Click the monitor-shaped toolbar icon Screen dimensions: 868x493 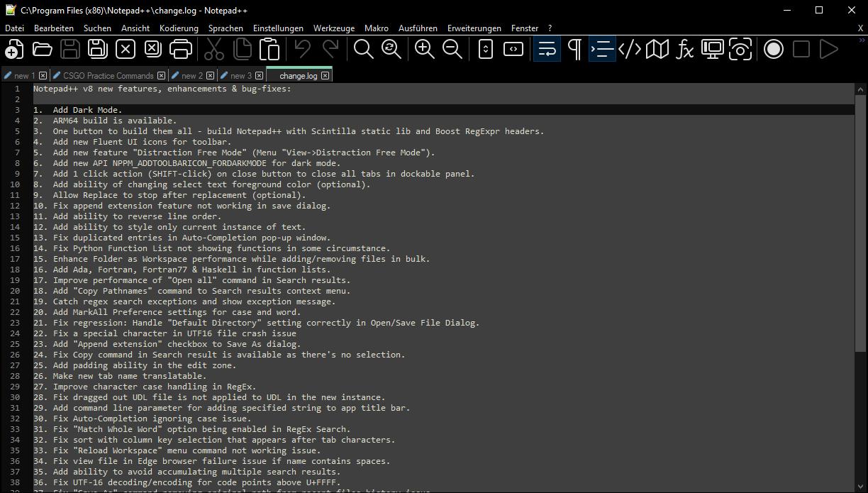tap(713, 49)
